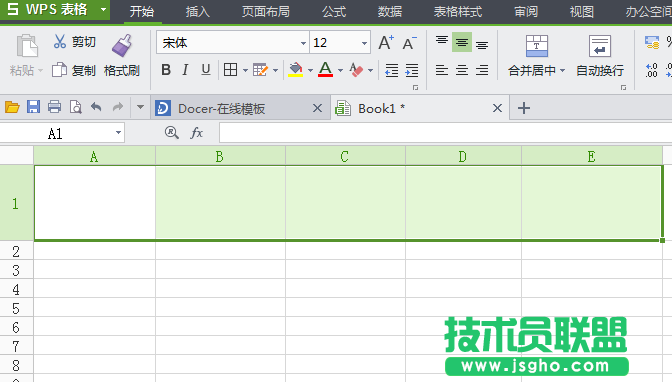Undo last action arrow
The height and width of the screenshot is (382, 672).
click(96, 107)
